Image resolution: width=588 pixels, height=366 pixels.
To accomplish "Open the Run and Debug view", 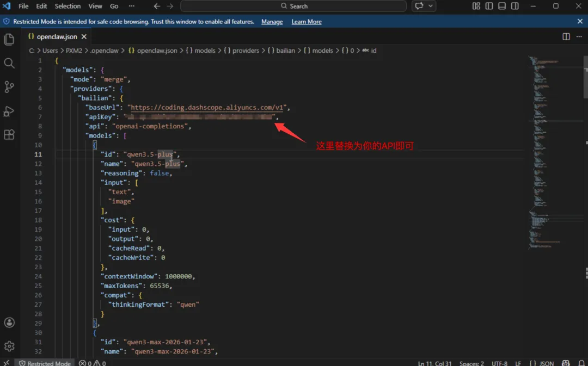I will coord(9,111).
